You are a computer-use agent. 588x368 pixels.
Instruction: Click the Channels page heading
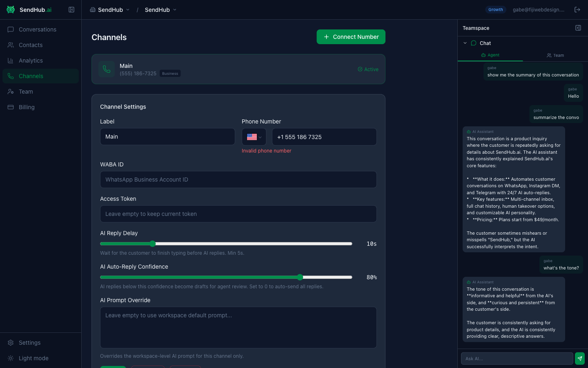109,37
